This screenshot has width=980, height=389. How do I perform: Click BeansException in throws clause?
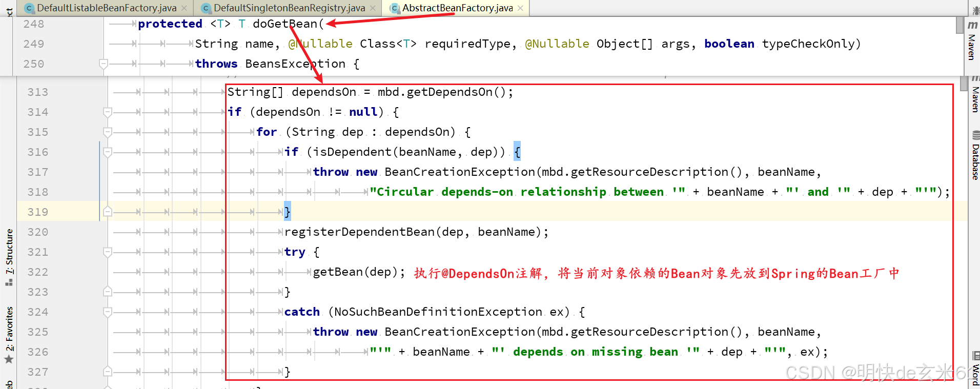click(x=295, y=64)
